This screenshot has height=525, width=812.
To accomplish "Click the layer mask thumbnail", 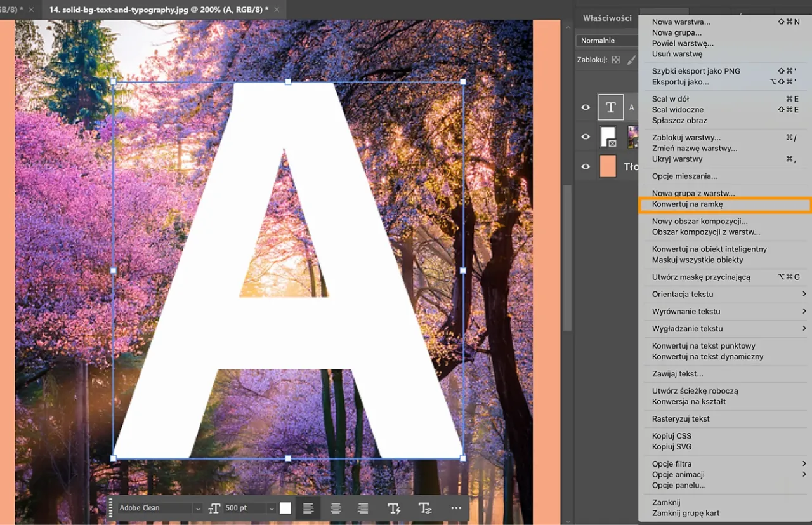I will 607,136.
